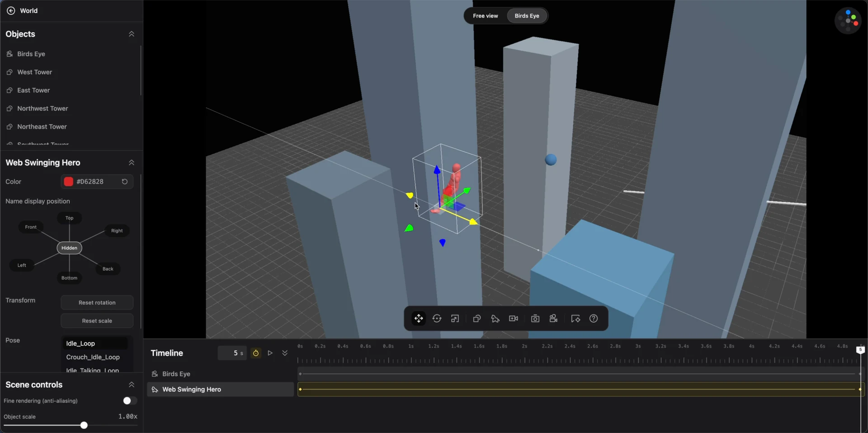
Task: Select the Scale tool in bottom toolbar
Action: tap(455, 319)
